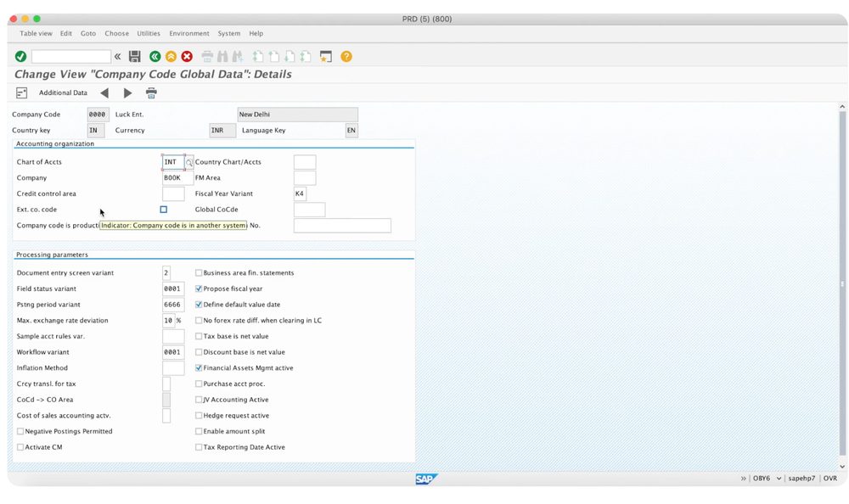This screenshot has width=849, height=504.
Task: Click the Chart of Accts field INT
Action: (173, 162)
